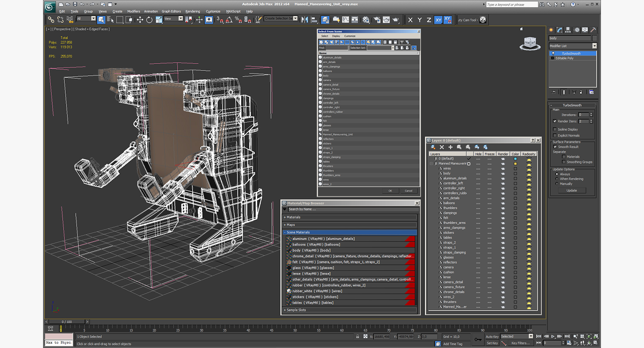Select the Move tool in main toolbar

tap(140, 20)
